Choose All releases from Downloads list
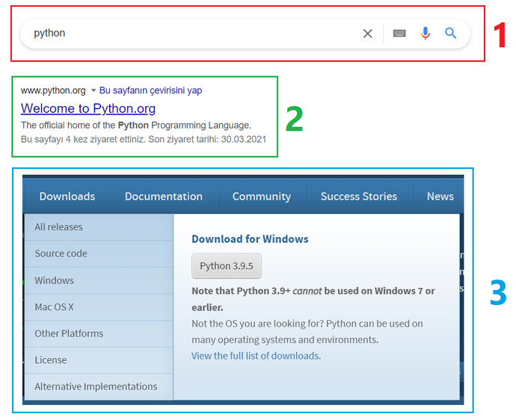 point(59,227)
